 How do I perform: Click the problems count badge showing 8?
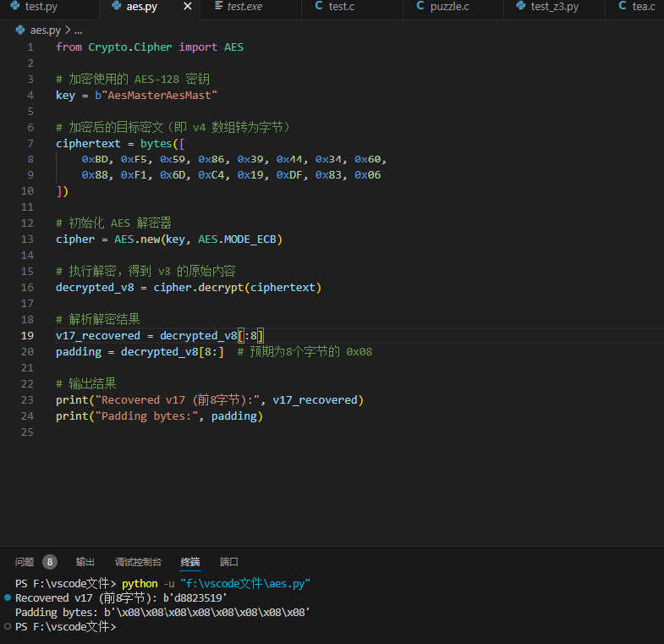click(x=50, y=562)
